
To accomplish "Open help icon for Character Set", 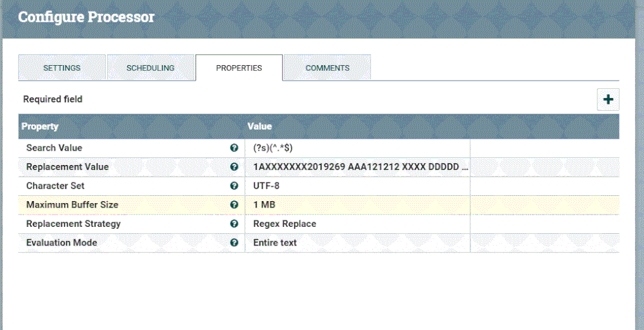I will coord(234,186).
